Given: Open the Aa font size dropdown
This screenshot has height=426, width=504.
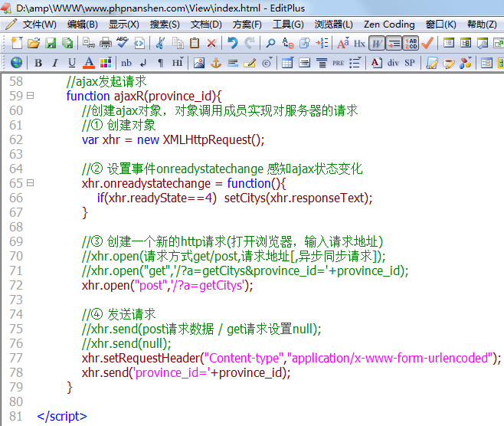Looking at the screenshot, I should point(342,43).
